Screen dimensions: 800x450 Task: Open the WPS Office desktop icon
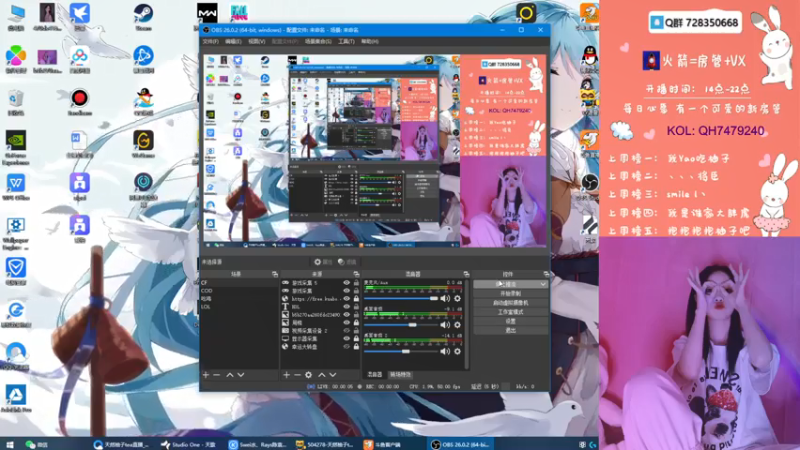(16, 187)
